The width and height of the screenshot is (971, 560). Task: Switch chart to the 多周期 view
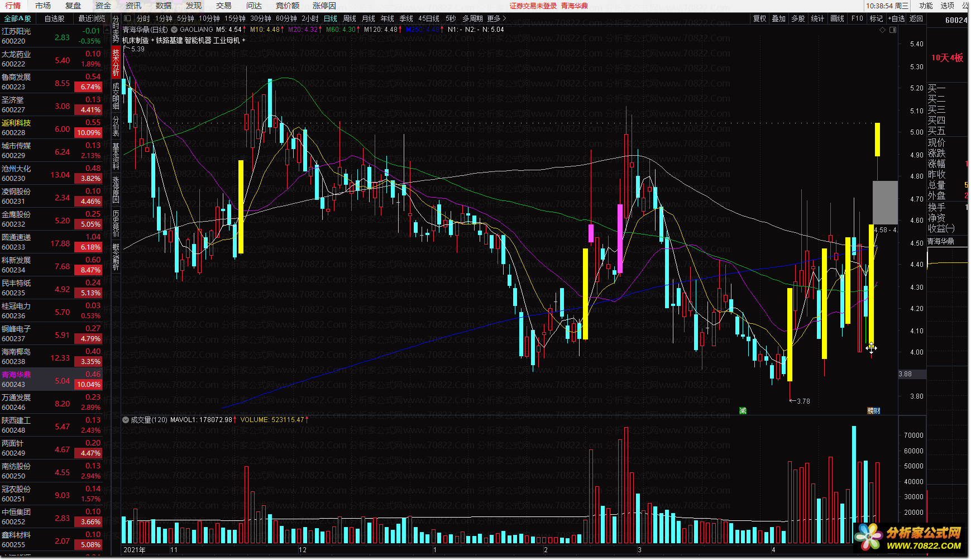click(x=472, y=18)
